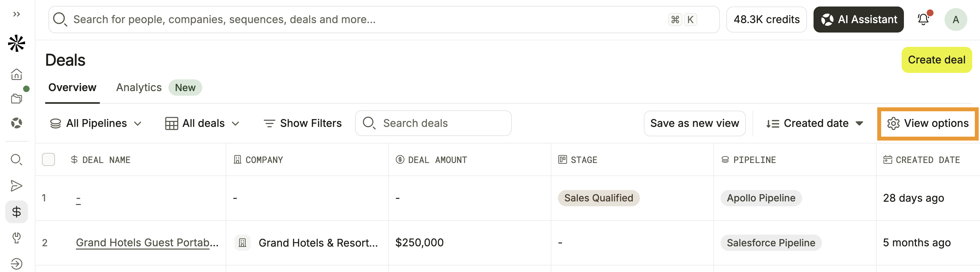Screen dimensions: 980x272
Task: Switch to the Analytics tab
Action: click(x=139, y=88)
